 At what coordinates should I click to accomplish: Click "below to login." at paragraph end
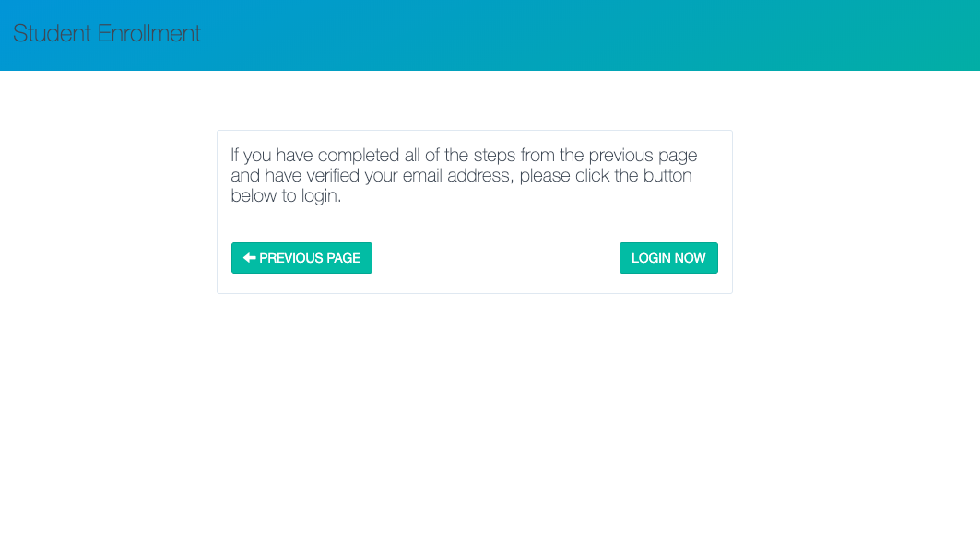pos(286,195)
